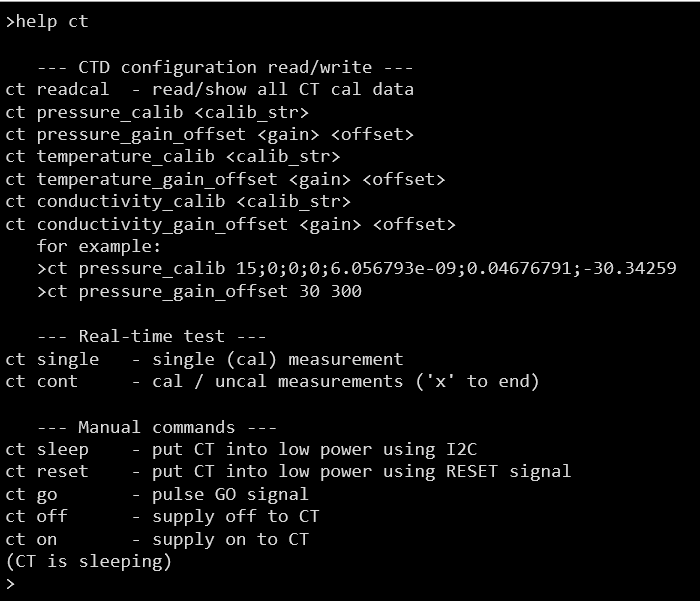The width and height of the screenshot is (700, 601).
Task: Click the 'CTD configuration read/write' heading
Action: [225, 67]
